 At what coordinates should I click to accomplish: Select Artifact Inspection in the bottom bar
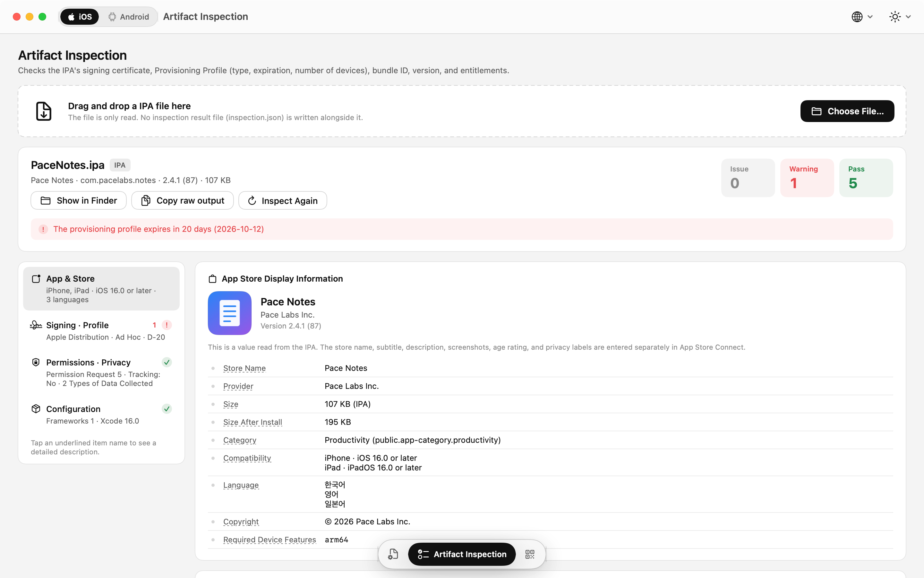(462, 554)
